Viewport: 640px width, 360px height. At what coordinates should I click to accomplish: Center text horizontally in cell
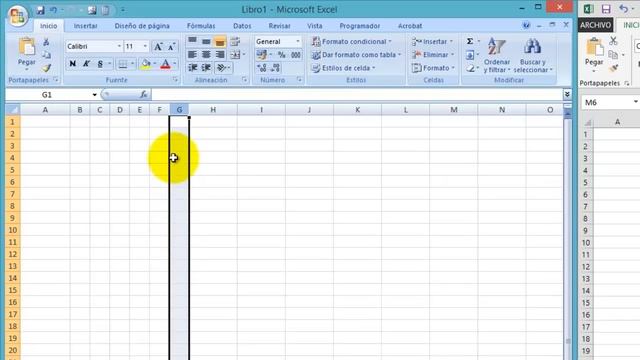click(x=206, y=54)
